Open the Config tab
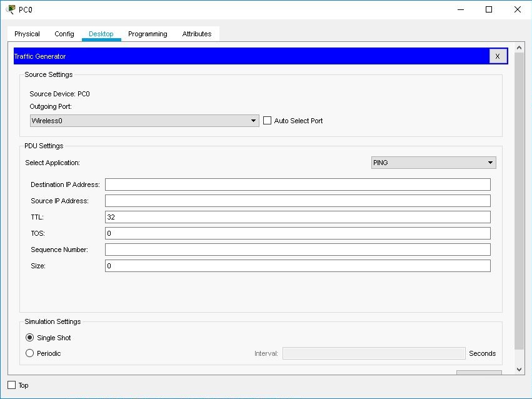The image size is (532, 399). [64, 34]
